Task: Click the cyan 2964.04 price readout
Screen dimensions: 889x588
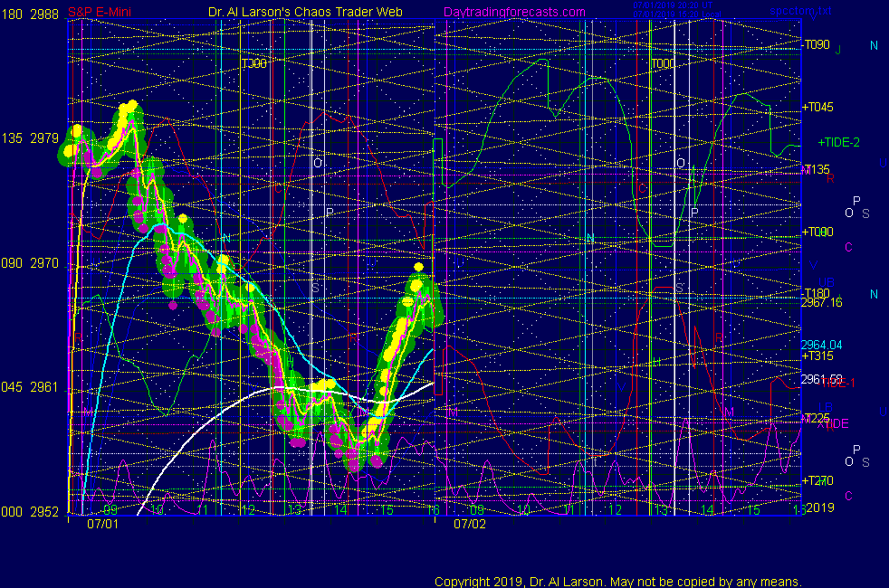Action: 821,345
